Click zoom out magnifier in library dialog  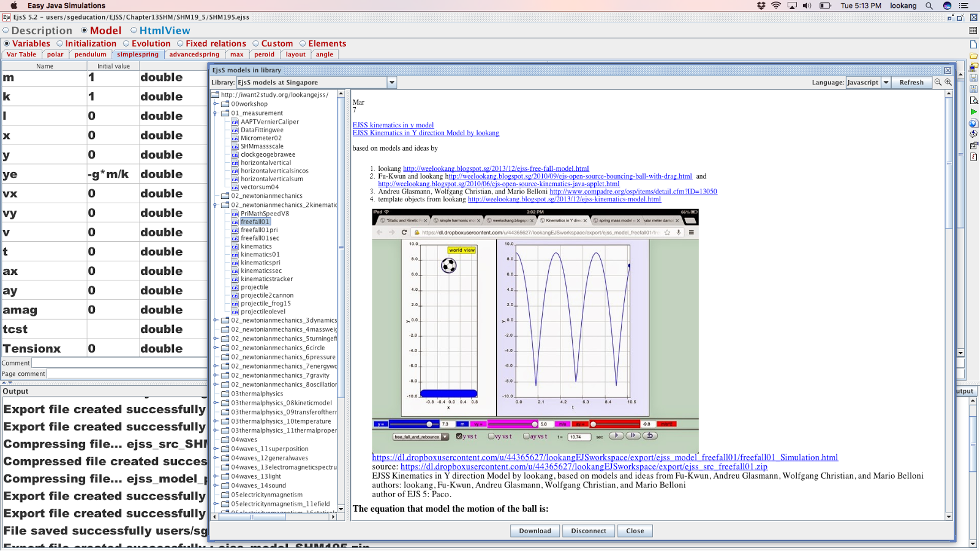(x=938, y=83)
